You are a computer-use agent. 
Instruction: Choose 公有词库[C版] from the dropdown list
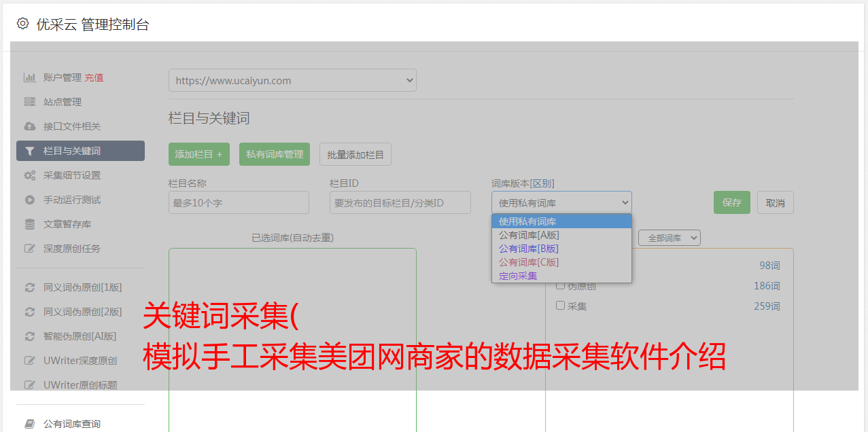tap(561, 262)
